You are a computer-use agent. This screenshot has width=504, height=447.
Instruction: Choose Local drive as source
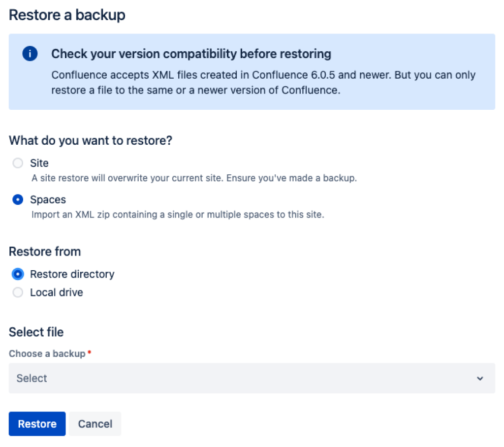[x=18, y=292]
